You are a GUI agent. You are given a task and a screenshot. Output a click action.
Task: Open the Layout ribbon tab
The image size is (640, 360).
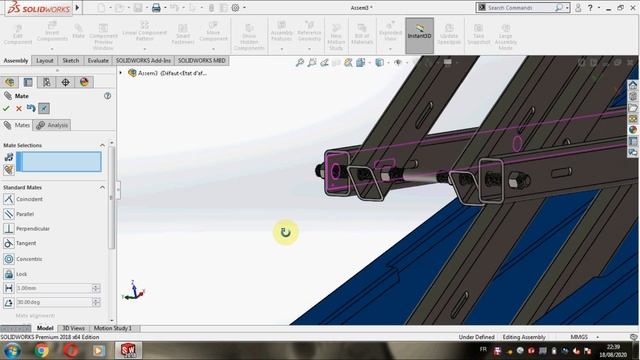pyautogui.click(x=44, y=60)
